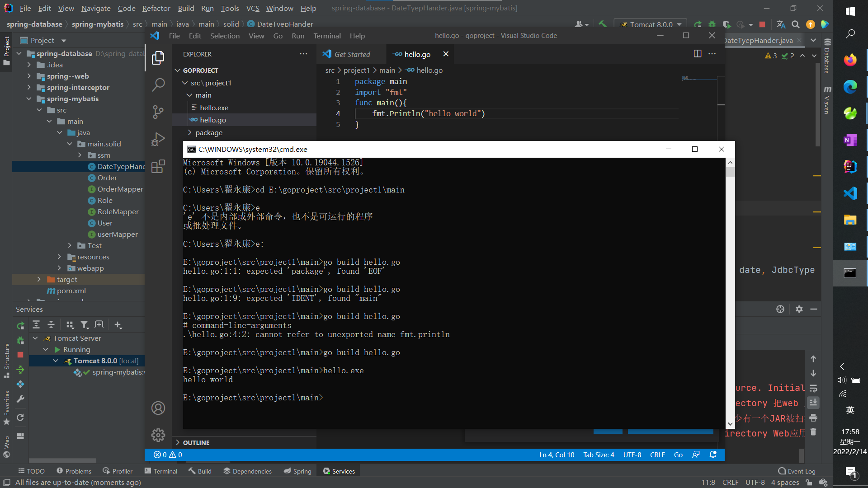
Task: Open VS Code Search sidebar icon
Action: pos(158,84)
